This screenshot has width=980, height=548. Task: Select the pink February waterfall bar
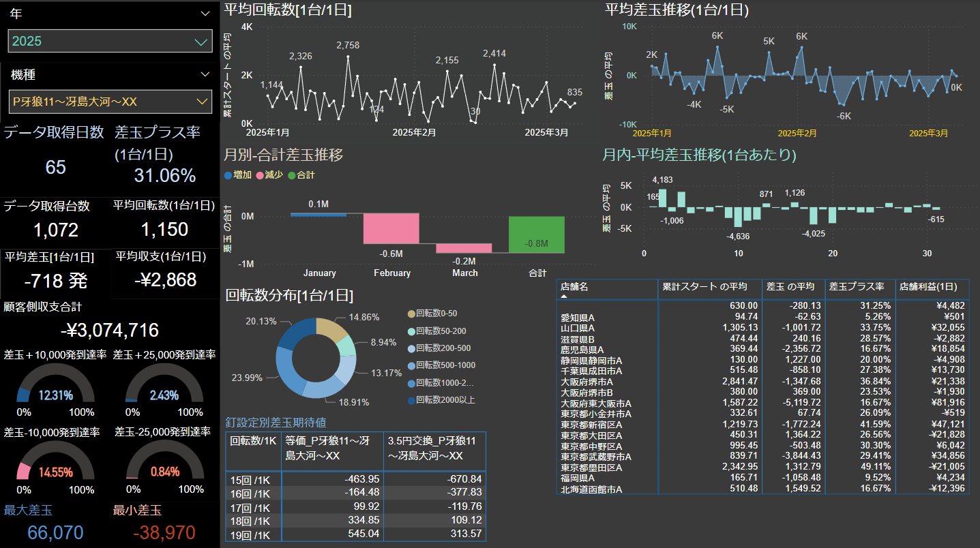(x=391, y=228)
